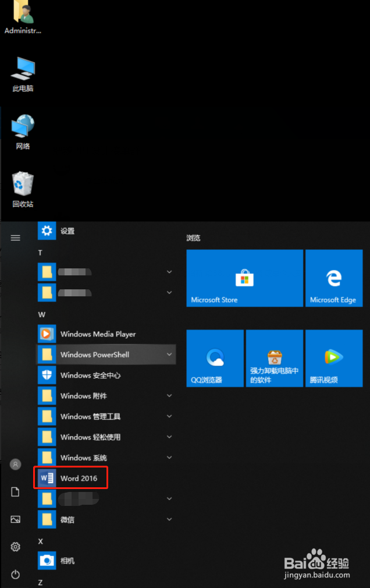Click the Windows 系统 folder icon

pyautogui.click(x=47, y=458)
